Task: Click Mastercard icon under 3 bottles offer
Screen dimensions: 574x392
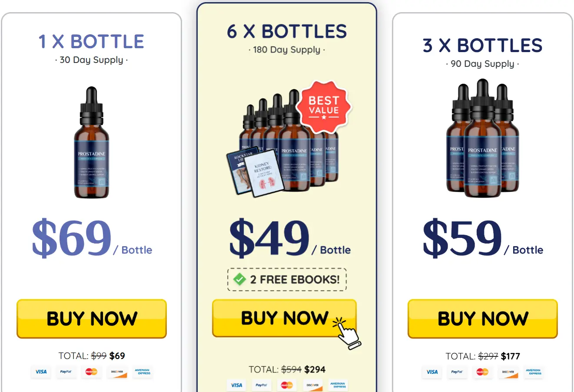Action: pos(482,372)
